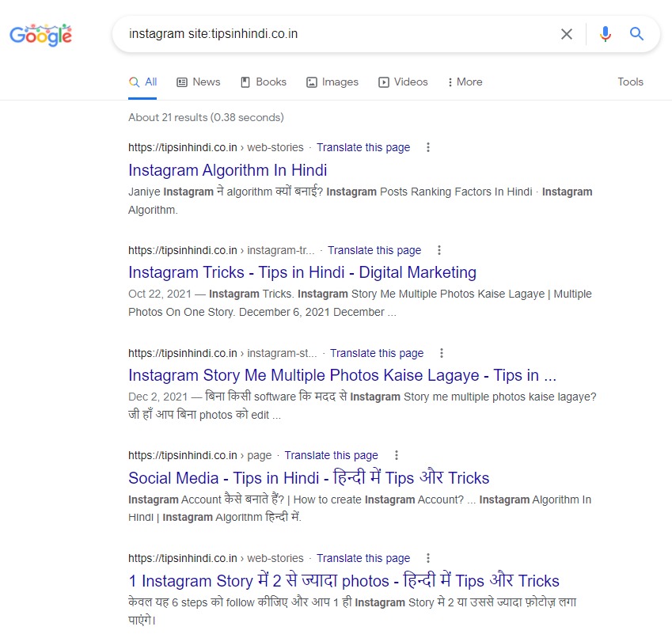Translate the Instagram Algorithm In Hindi page
This screenshot has width=672, height=638.
tap(363, 147)
